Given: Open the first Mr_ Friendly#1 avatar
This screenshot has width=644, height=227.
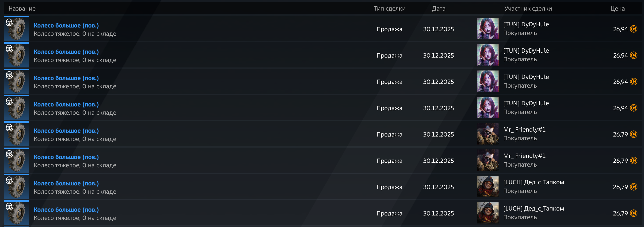Looking at the screenshot, I should 488,134.
